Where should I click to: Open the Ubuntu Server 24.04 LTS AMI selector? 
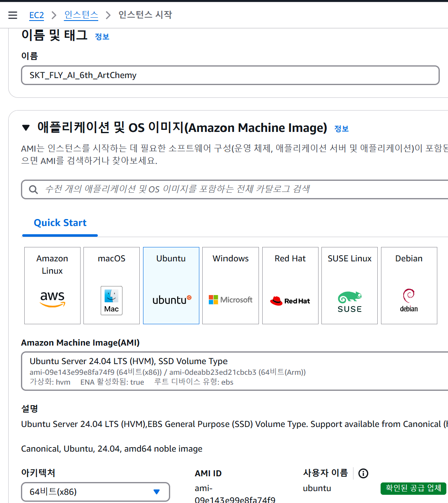click(x=235, y=371)
